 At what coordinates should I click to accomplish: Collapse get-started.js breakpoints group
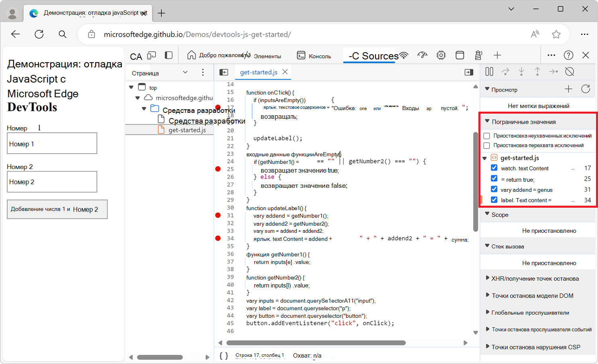point(484,158)
